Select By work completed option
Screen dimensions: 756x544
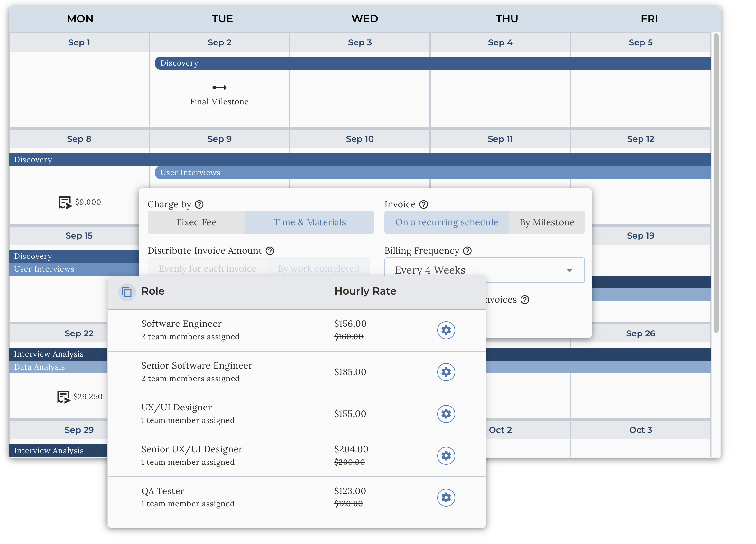[x=318, y=268]
